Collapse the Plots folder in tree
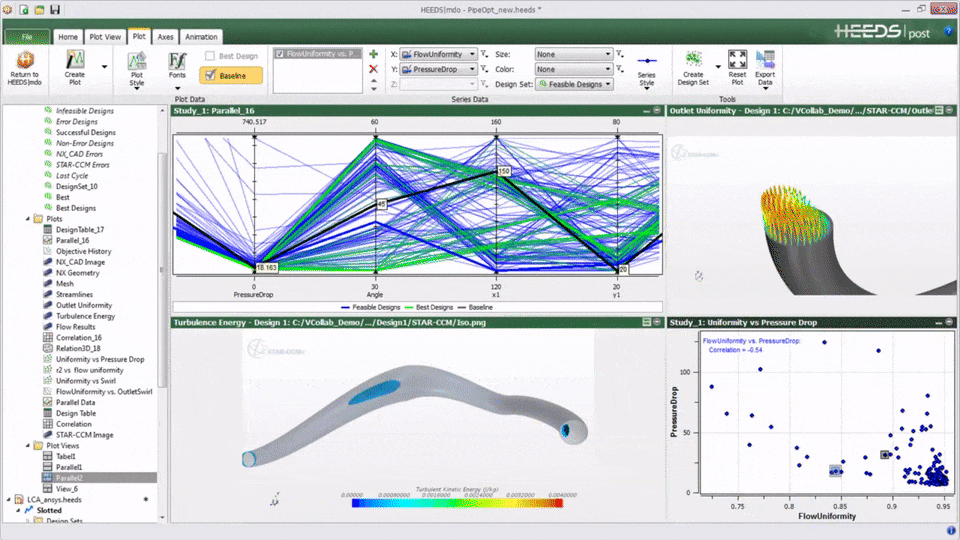The height and width of the screenshot is (540, 960). [x=28, y=219]
